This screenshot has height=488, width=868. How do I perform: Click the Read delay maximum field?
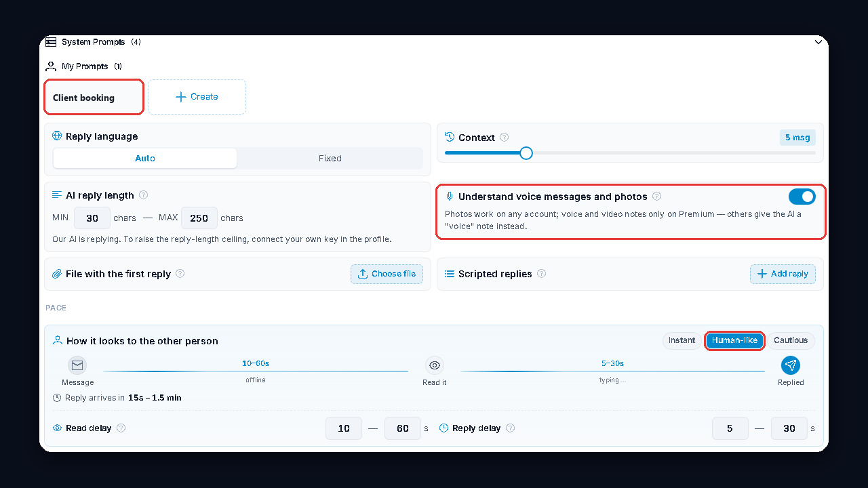pos(403,428)
